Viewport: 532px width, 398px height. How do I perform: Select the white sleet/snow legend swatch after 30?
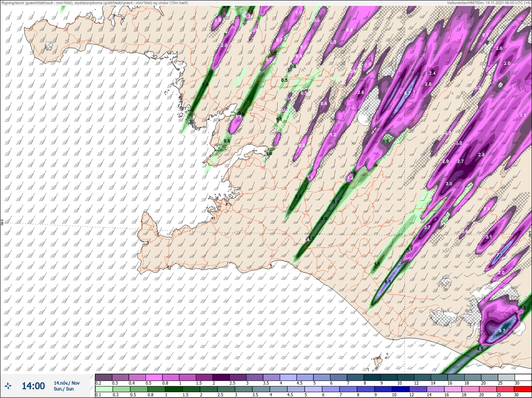pos(524,377)
